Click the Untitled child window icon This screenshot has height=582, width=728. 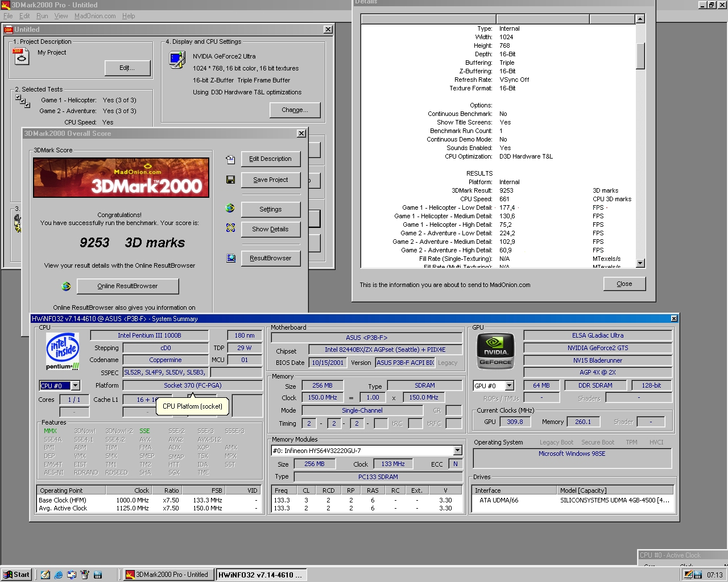[9, 30]
